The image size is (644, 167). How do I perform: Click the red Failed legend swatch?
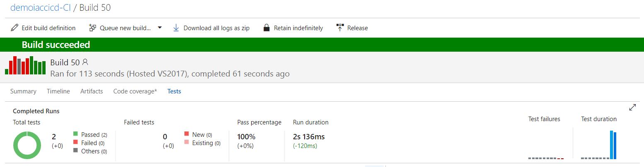pos(75,142)
